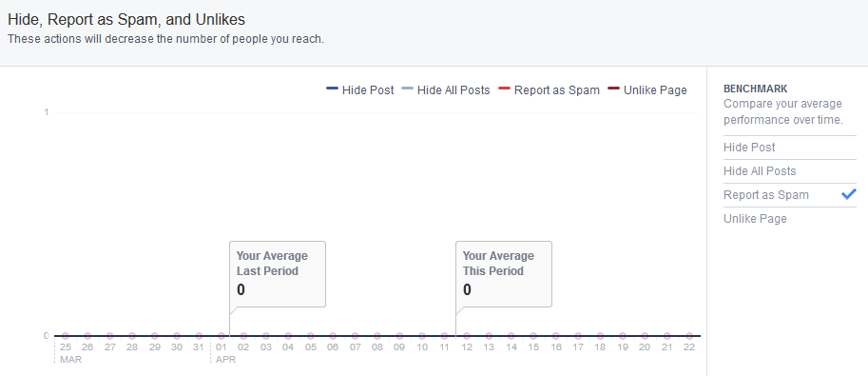The width and height of the screenshot is (868, 376).
Task: Toggle Hide All Posts legend series
Action: 446,89
